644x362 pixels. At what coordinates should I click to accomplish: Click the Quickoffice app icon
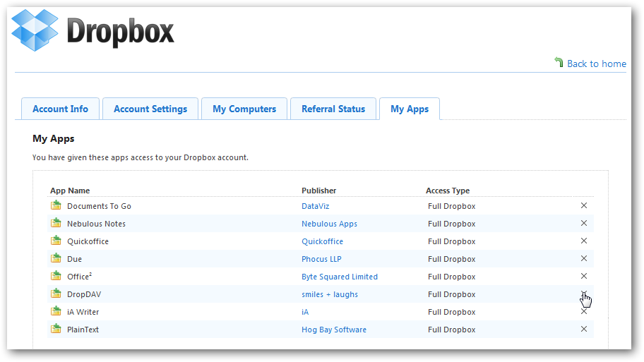(56, 241)
